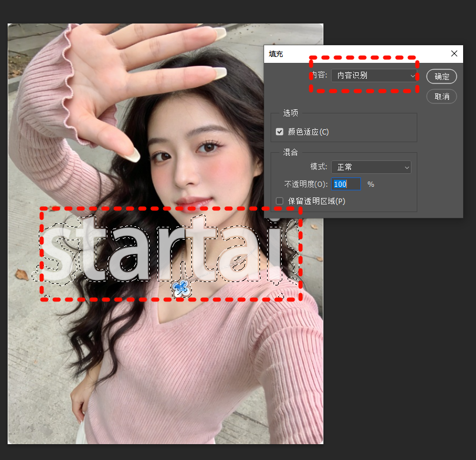
Task: Click the 混合 group label
Action: 291,152
